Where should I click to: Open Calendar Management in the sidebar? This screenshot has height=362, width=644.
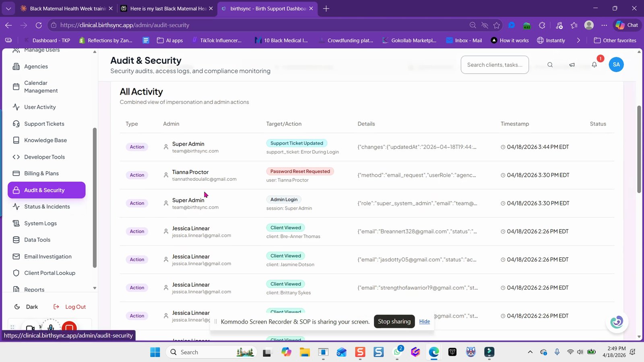41,87
